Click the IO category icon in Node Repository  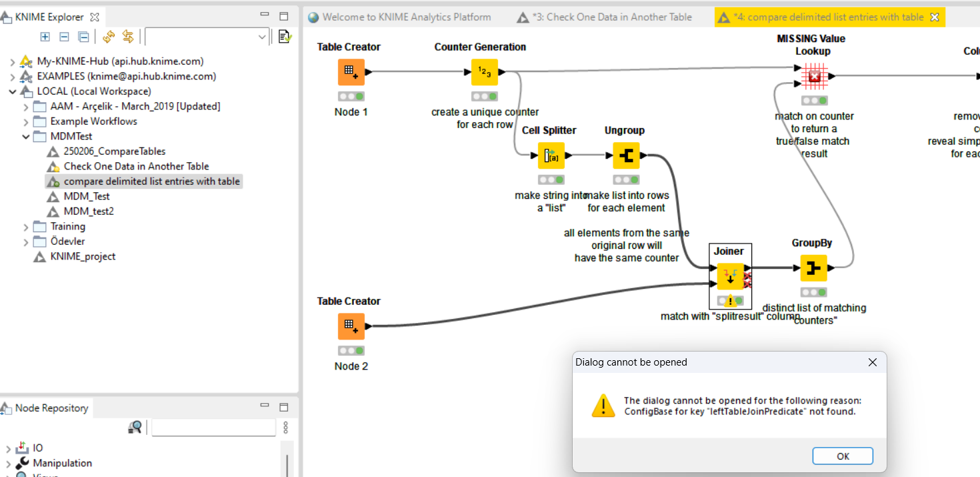22,448
